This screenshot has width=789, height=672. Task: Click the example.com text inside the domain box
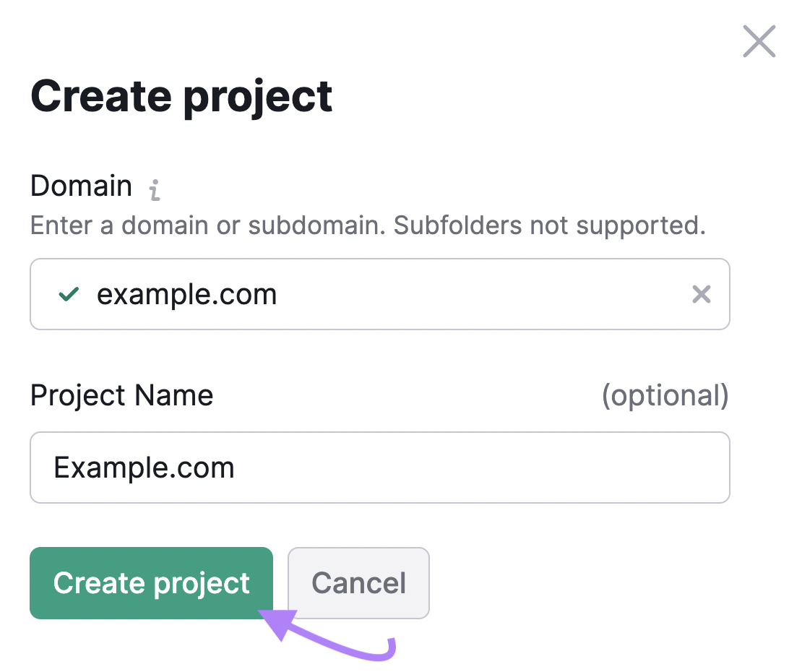187,294
